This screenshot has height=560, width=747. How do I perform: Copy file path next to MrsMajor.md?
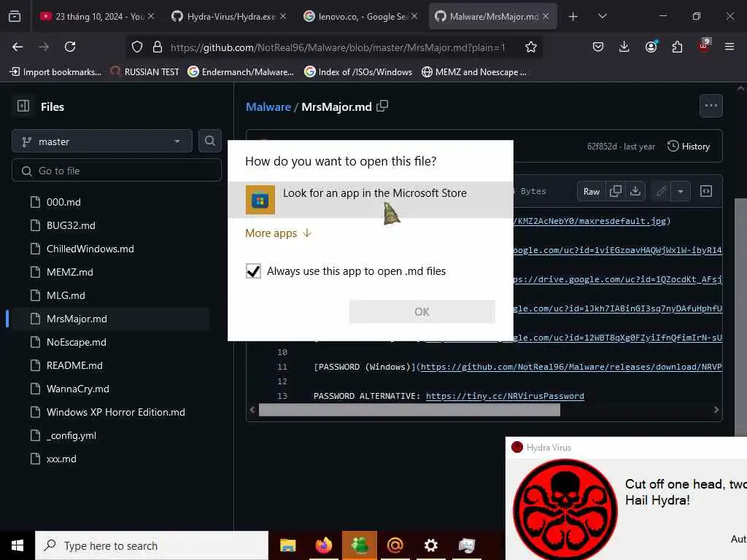[382, 106]
